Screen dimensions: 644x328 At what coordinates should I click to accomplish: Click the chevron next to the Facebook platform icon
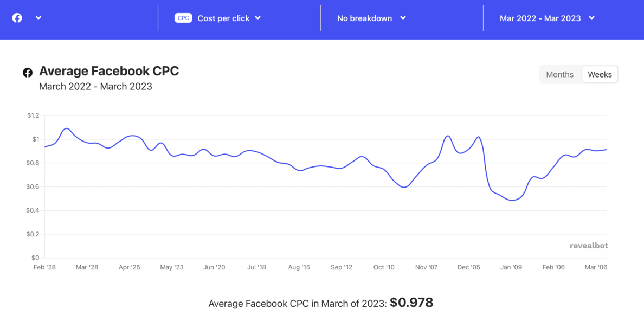pyautogui.click(x=38, y=17)
